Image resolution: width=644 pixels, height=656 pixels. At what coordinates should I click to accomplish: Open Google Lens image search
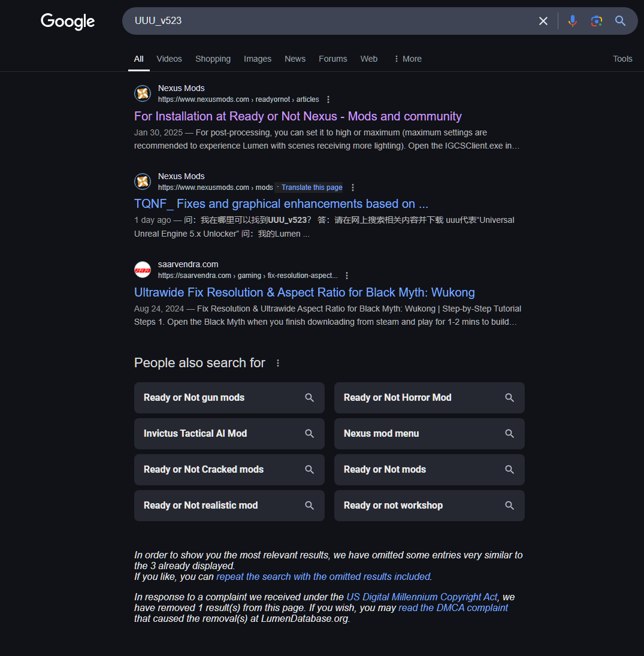[x=596, y=21]
